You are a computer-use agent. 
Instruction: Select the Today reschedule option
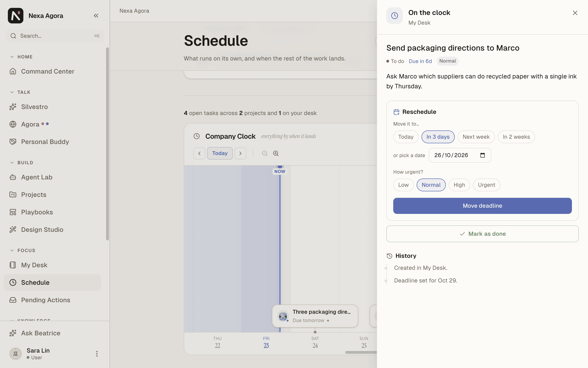click(x=406, y=137)
